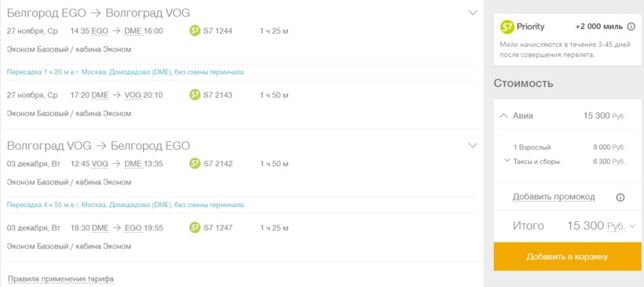The width and height of the screenshot is (644, 287).
Task: Open the Руб. currency dropdown in Итого
Action: (x=620, y=226)
